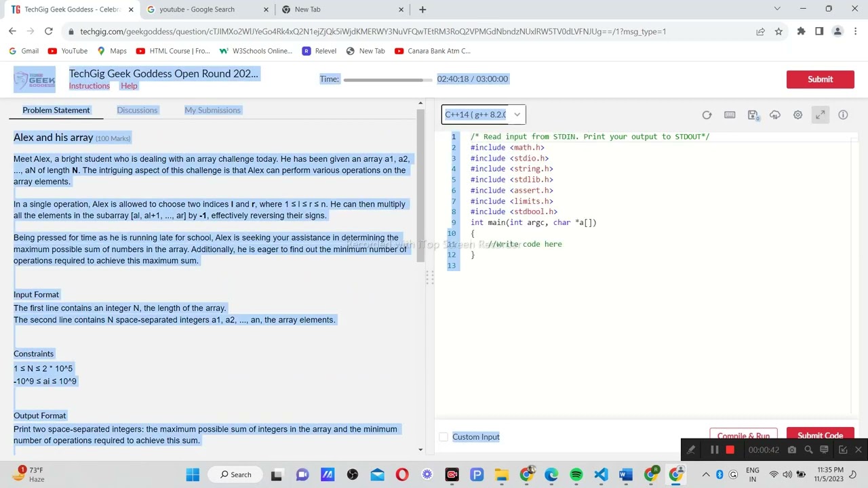The height and width of the screenshot is (488, 868).
Task: Open Chrome tab search dropdown arrow
Action: tap(777, 9)
